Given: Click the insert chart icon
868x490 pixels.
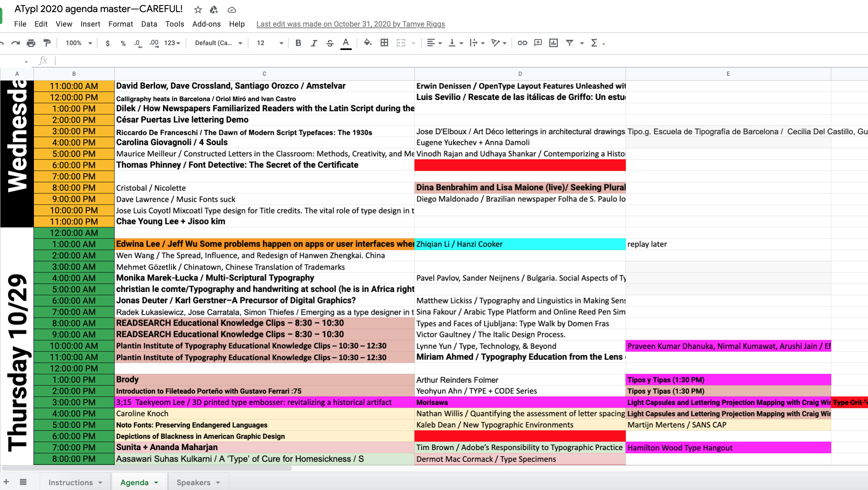Looking at the screenshot, I should point(553,43).
